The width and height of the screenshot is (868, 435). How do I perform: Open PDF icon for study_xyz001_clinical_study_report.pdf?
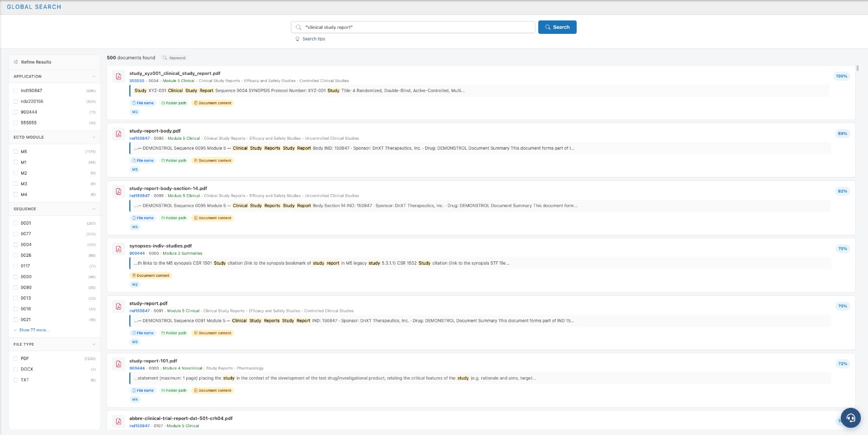[x=118, y=76]
